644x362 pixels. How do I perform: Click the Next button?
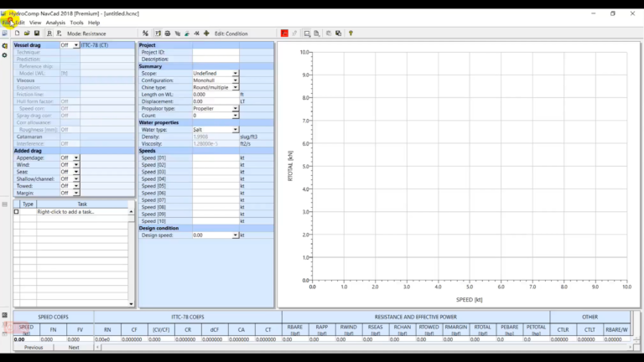click(74, 347)
